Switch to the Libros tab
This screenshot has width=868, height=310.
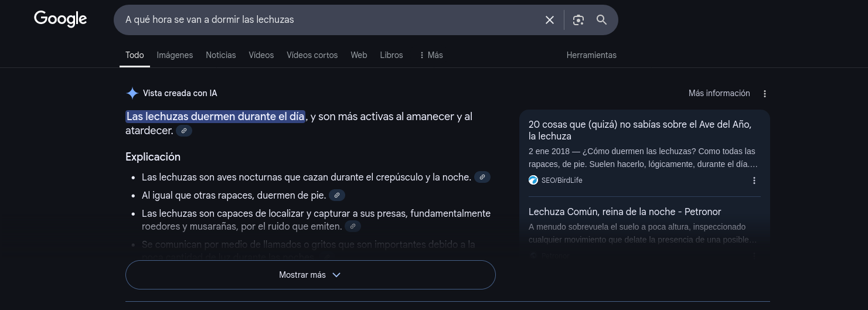click(392, 55)
